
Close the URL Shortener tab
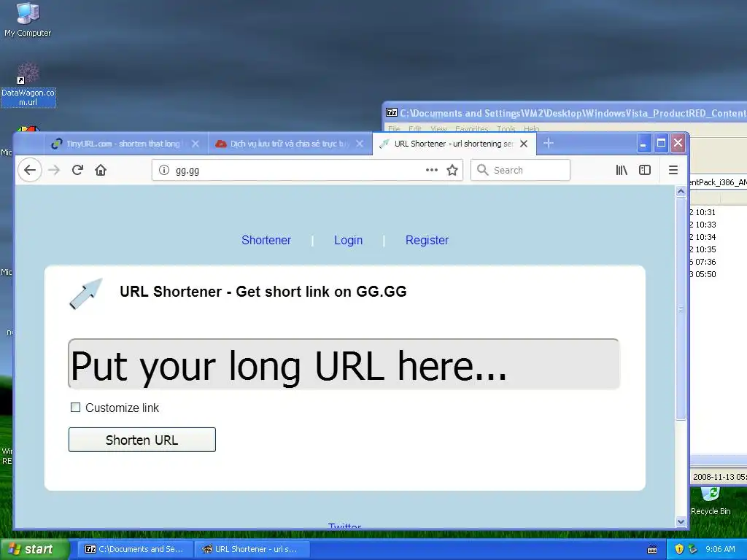tap(524, 144)
